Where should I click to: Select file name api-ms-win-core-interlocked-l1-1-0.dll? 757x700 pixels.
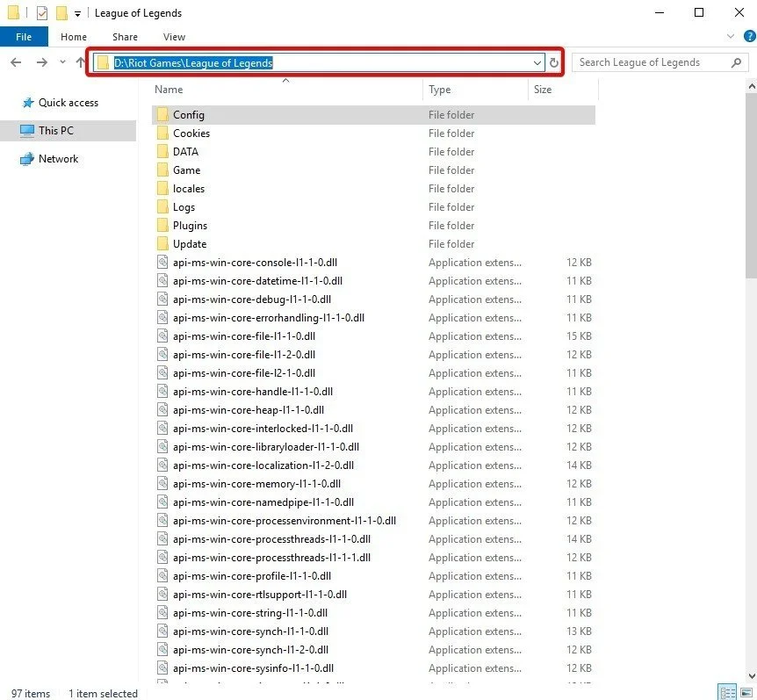click(x=263, y=429)
